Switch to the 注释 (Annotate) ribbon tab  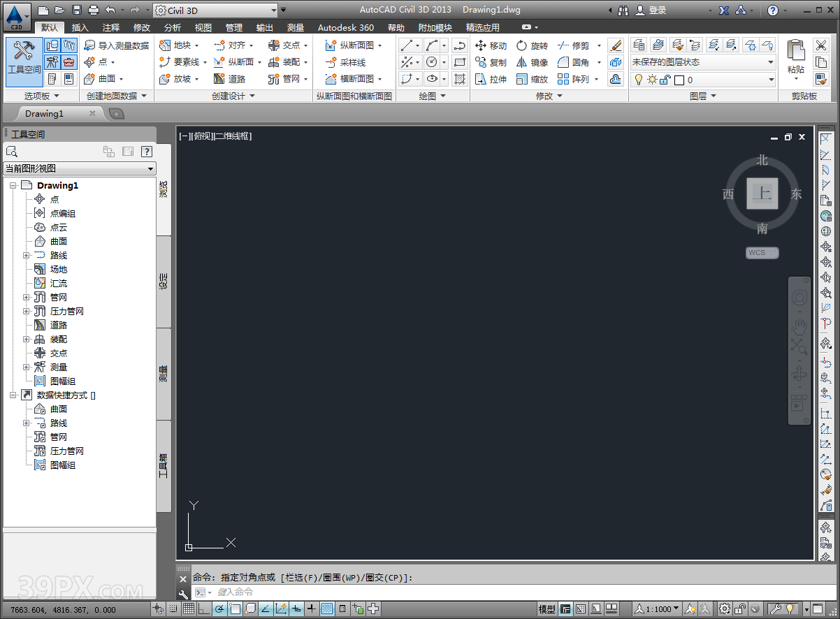pos(111,27)
